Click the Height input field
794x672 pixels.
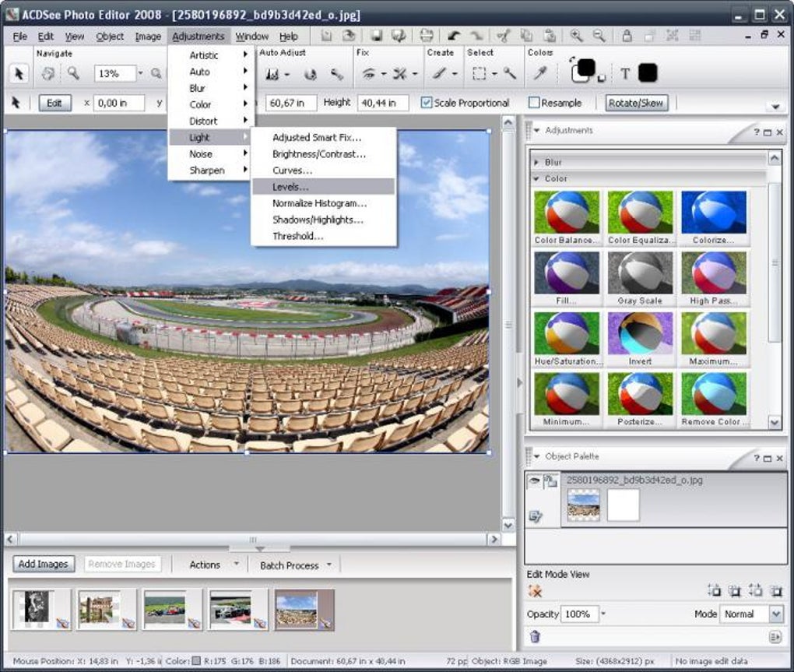click(x=383, y=103)
